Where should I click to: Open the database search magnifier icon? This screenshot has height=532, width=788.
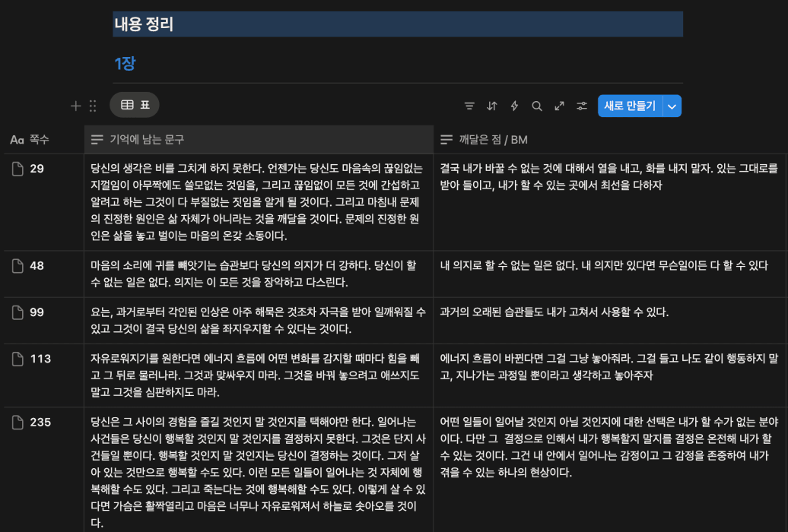pos(537,106)
